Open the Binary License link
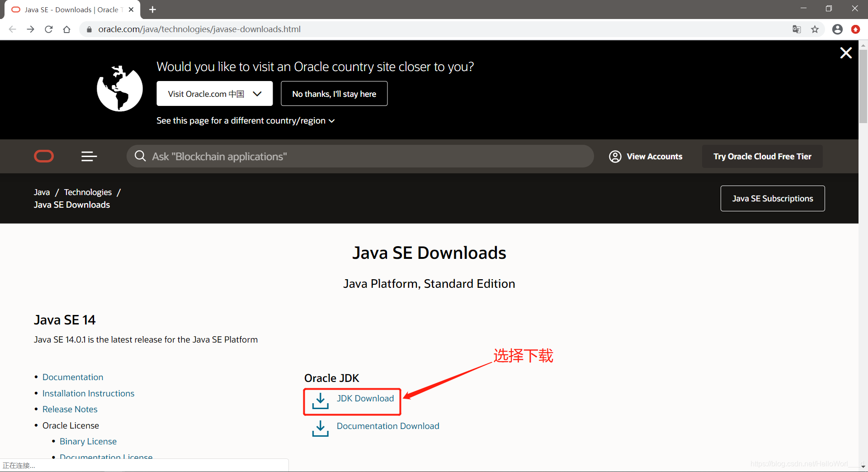868x472 pixels. click(x=88, y=441)
